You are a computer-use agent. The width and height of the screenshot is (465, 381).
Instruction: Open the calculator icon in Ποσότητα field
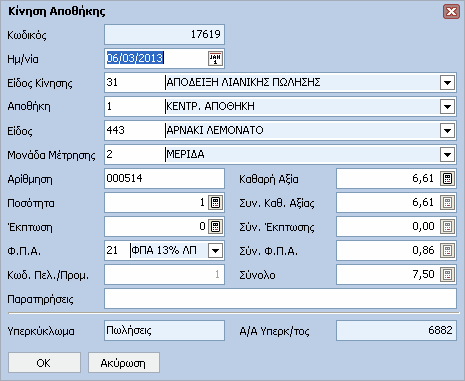[215, 203]
